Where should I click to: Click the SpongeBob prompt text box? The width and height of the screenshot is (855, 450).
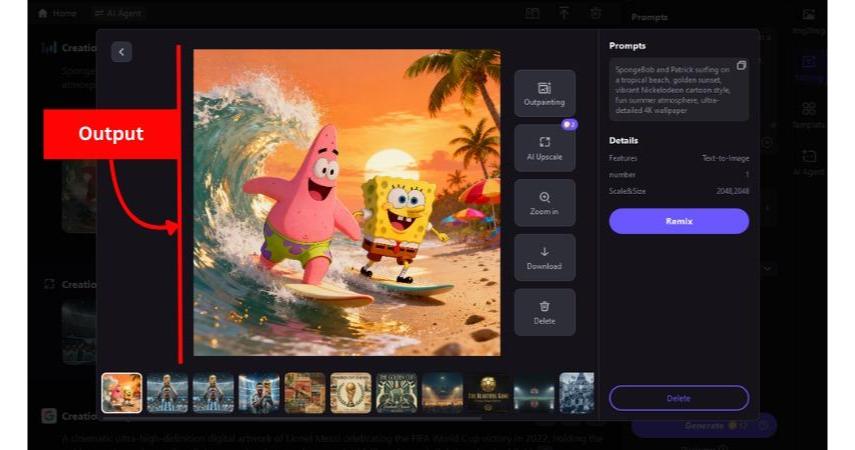point(679,89)
